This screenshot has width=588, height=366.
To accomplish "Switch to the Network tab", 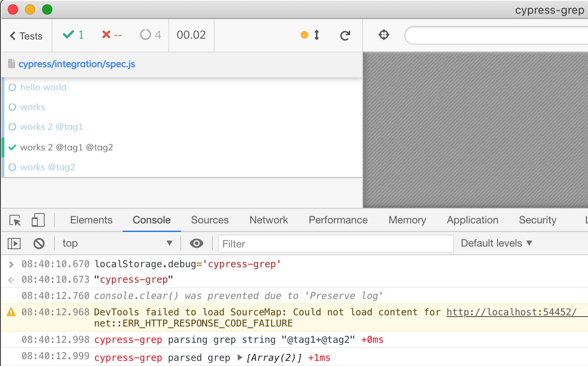I will (x=269, y=220).
